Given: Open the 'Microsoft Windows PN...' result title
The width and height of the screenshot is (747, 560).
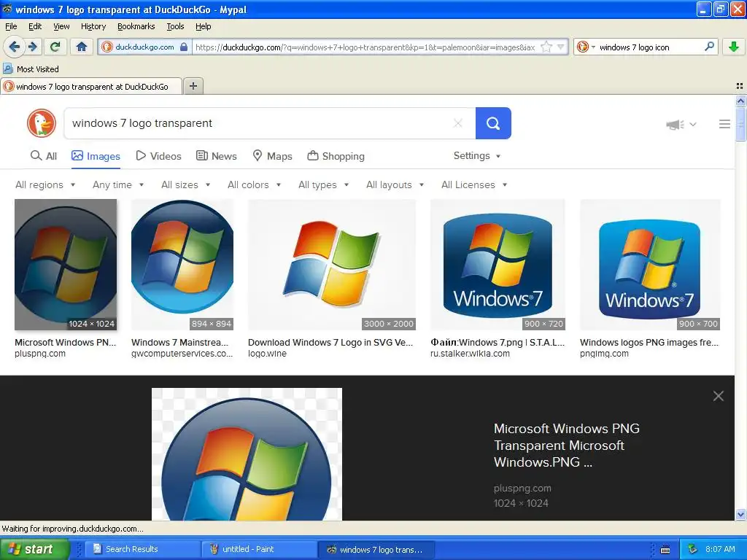Looking at the screenshot, I should [x=65, y=343].
